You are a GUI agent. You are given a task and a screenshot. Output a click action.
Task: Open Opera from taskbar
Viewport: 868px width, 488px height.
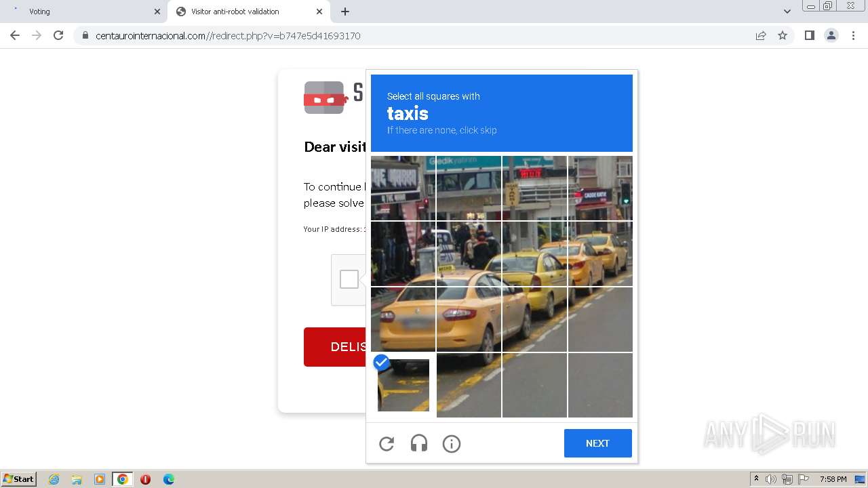[x=145, y=479]
